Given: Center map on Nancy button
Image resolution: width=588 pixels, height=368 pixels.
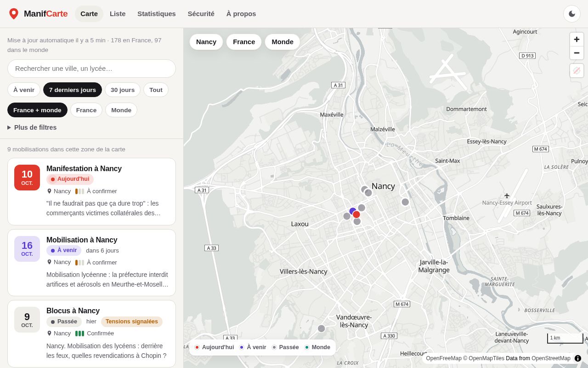Looking at the screenshot, I should (x=206, y=42).
